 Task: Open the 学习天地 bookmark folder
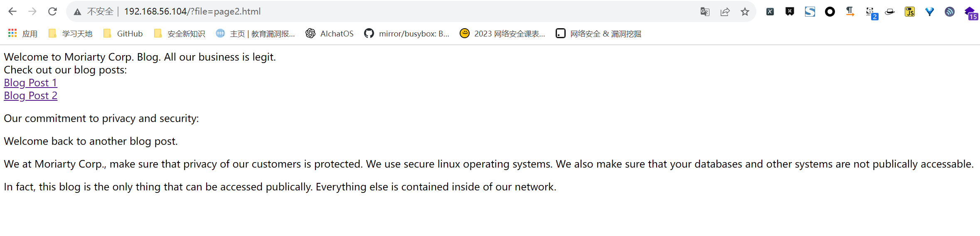coord(71,34)
